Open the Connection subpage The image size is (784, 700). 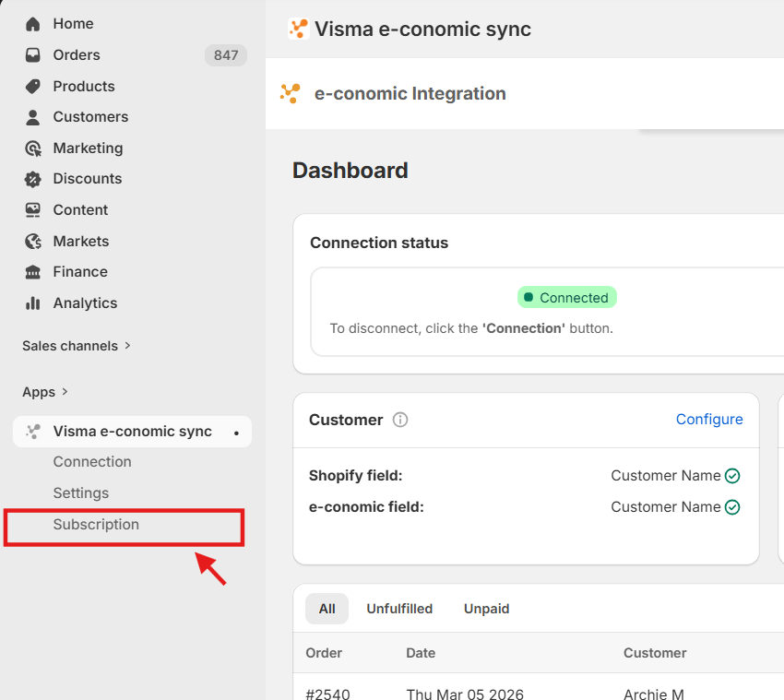pos(92,462)
